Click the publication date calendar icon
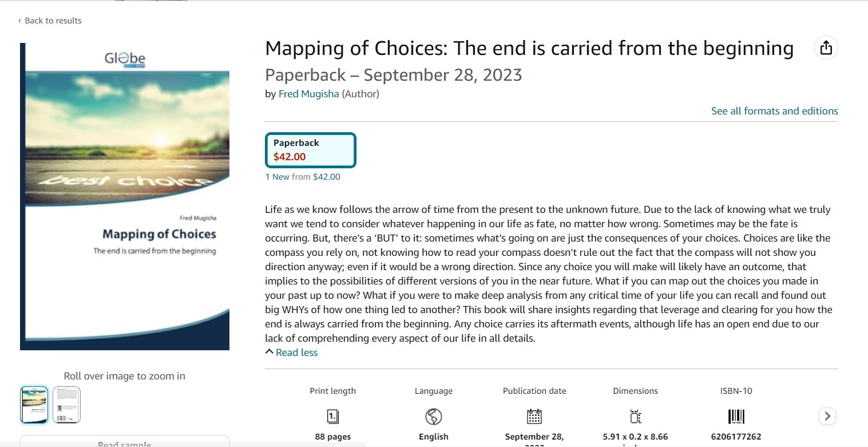This screenshot has height=447, width=868. [x=534, y=416]
